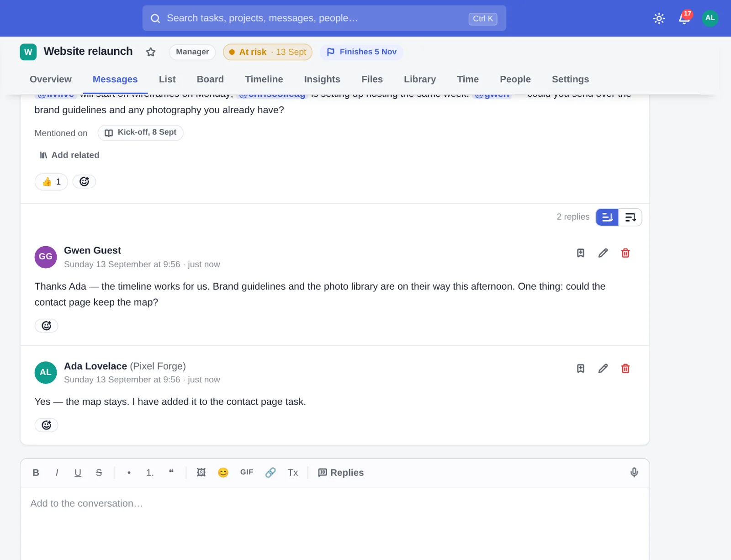Viewport: 731px width, 560px height.
Task: Open the emoji picker in editor toolbar
Action: point(223,473)
